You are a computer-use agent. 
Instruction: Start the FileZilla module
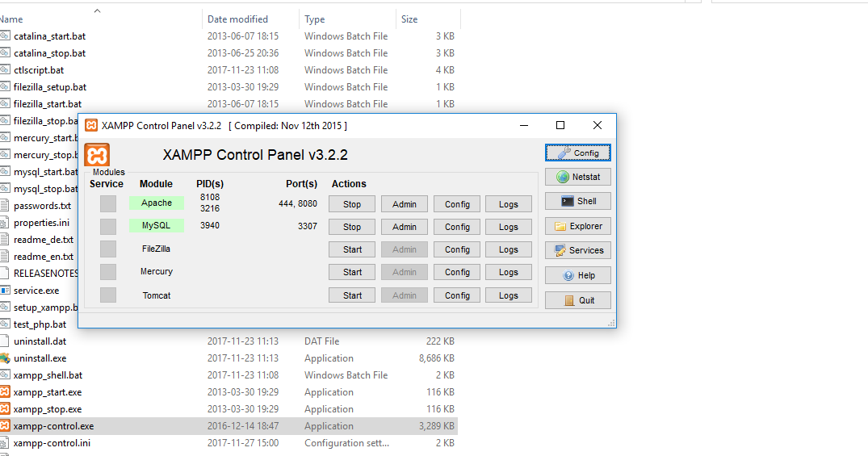352,249
